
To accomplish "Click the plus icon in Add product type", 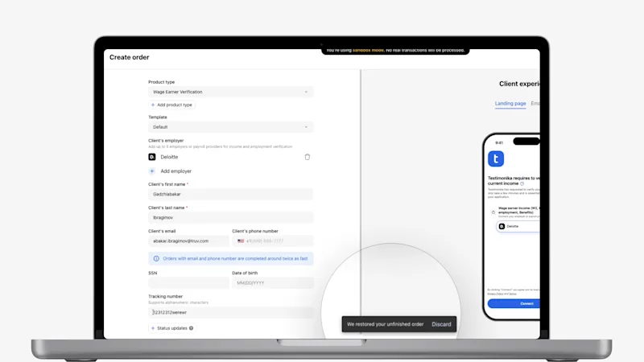I will point(153,105).
